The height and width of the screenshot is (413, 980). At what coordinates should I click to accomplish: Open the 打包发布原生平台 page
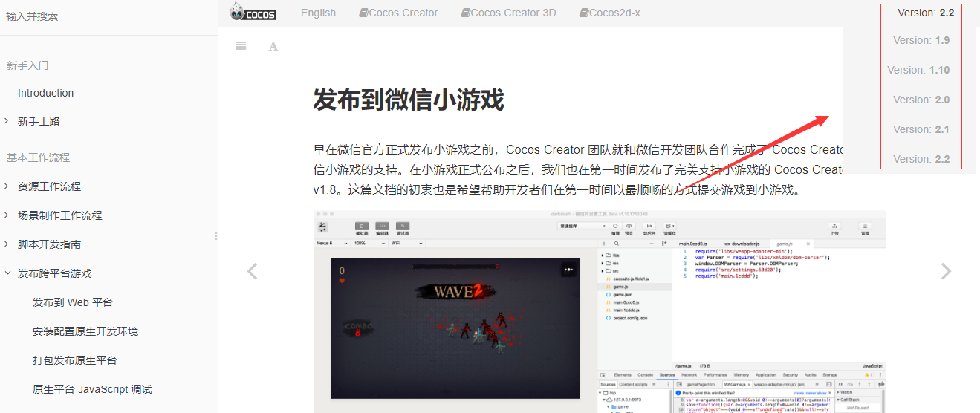click(75, 360)
